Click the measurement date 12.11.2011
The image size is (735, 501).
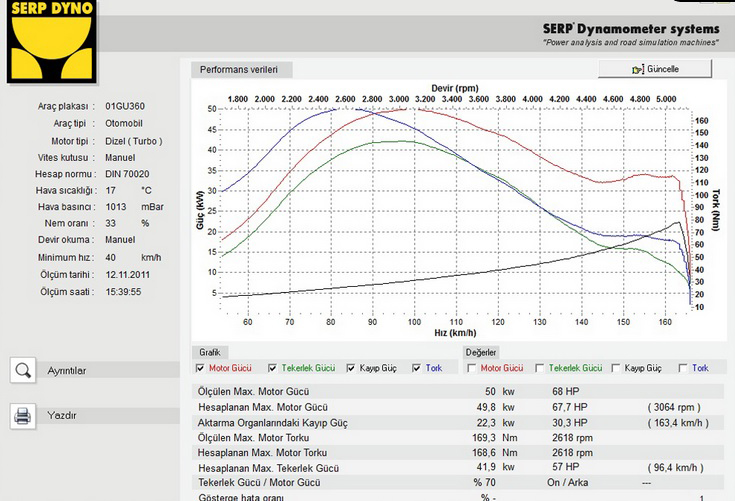[x=128, y=275]
